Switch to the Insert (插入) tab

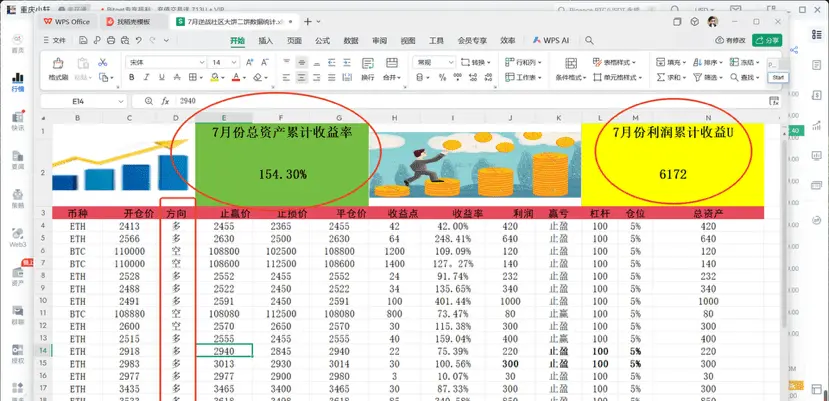pos(266,41)
